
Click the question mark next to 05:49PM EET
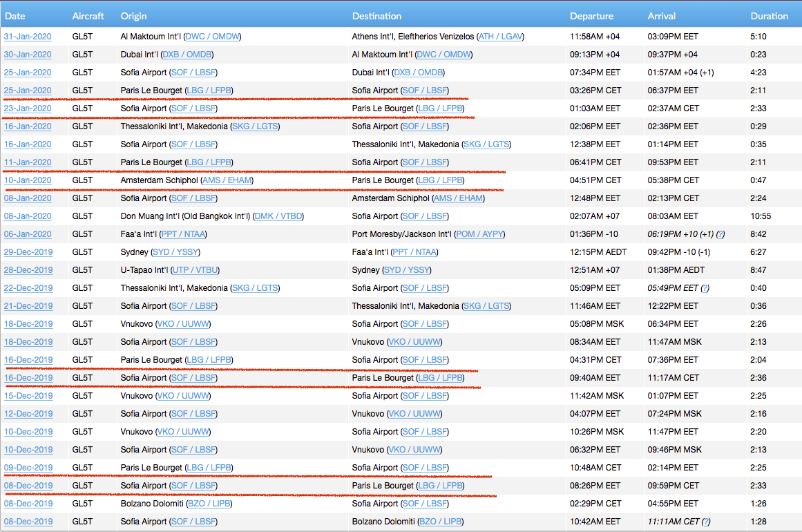[x=705, y=288]
